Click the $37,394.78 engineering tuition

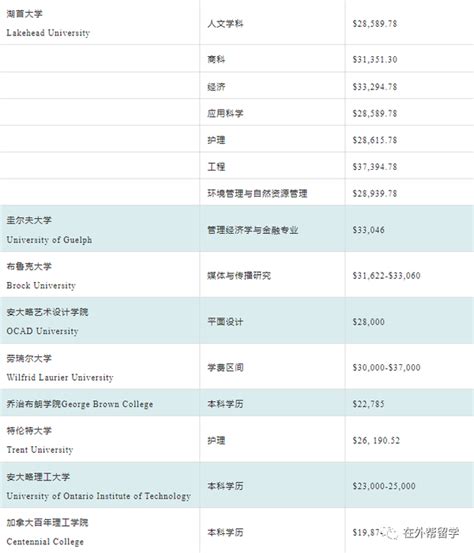tap(375, 166)
